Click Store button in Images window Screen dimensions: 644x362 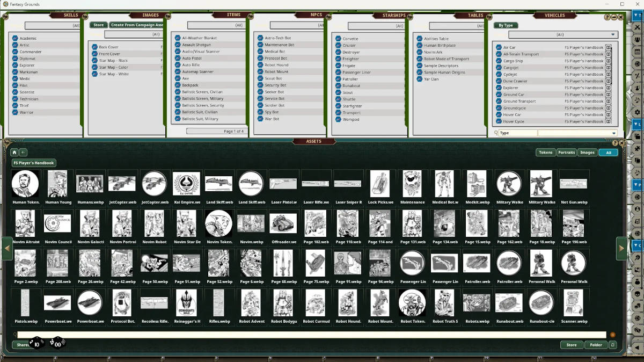point(99,25)
